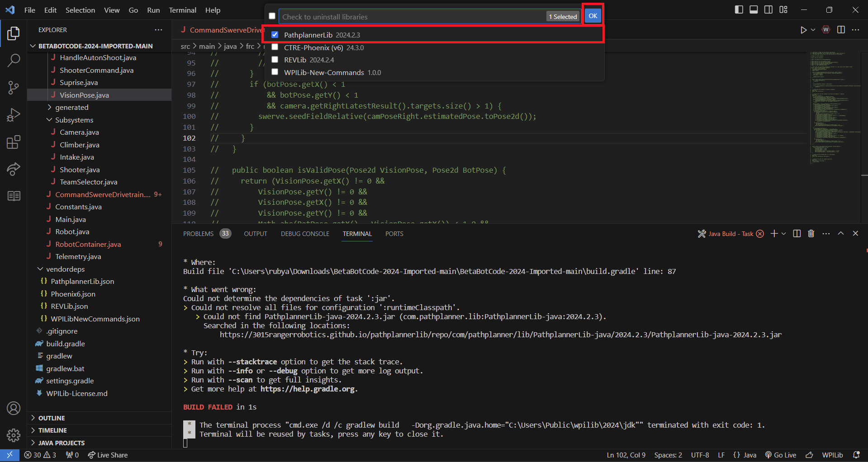Click the Run Java play icon

coord(803,30)
